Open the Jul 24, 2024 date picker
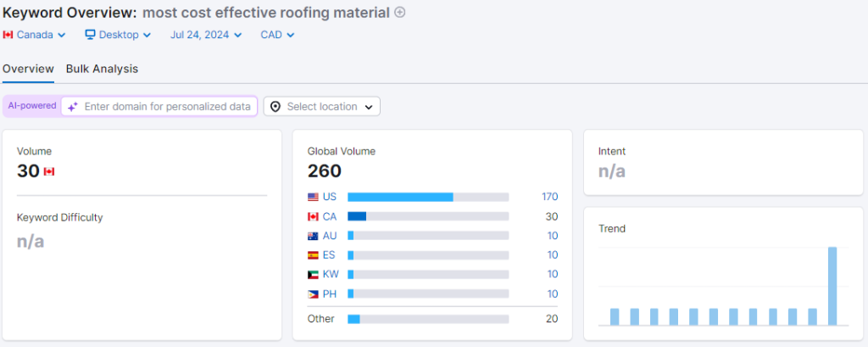 click(206, 35)
